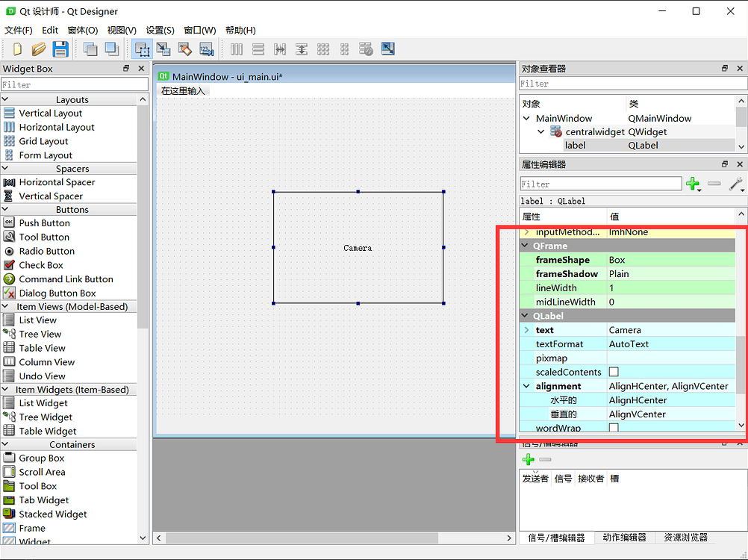Collapse the QFrame property section
Image resolution: width=748 pixels, height=560 pixels.
526,245
